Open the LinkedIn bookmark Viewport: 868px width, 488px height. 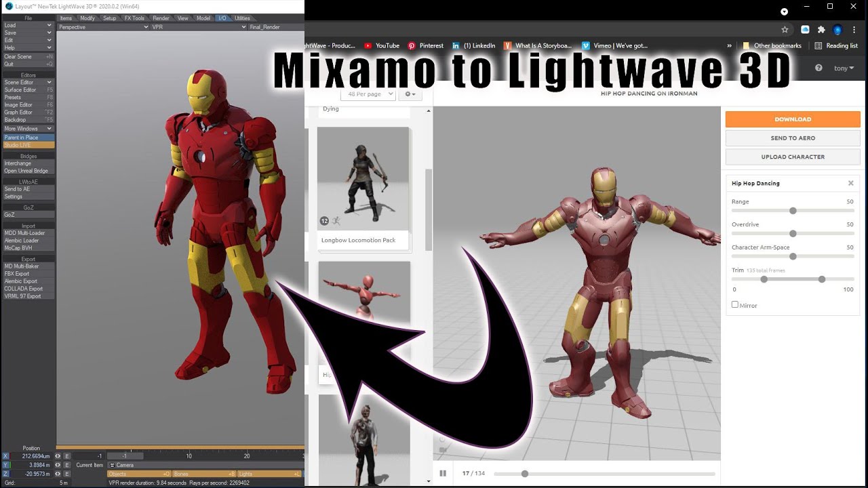coord(473,45)
